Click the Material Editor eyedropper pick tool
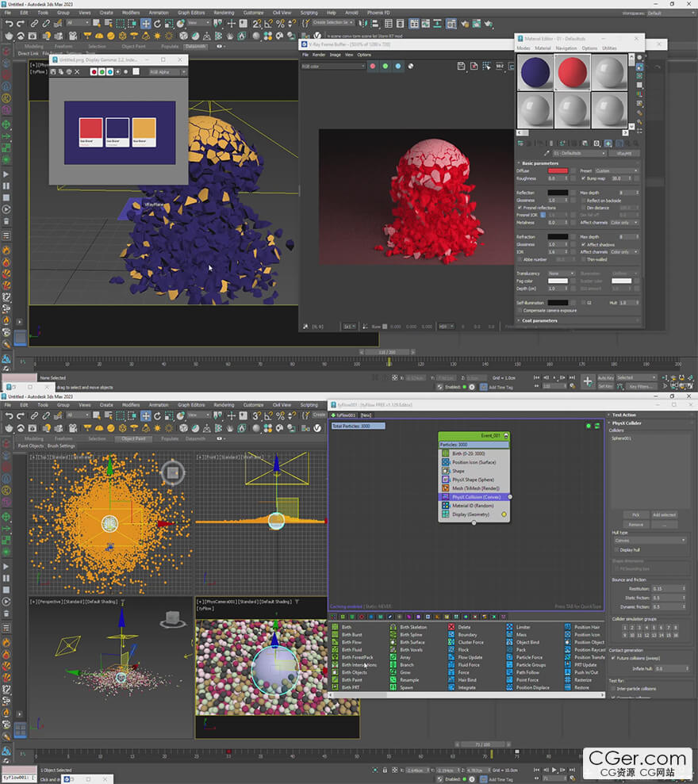Viewport: 698px width, 784px height. click(x=547, y=153)
